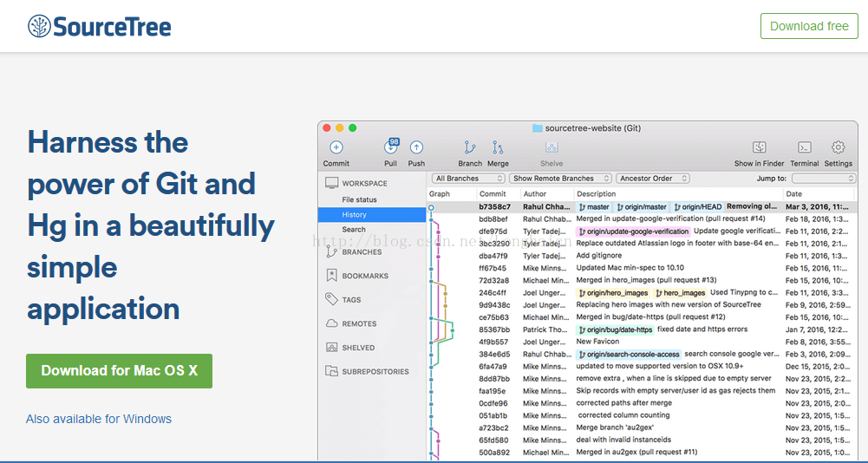Open the Jump to dropdown

point(824,179)
